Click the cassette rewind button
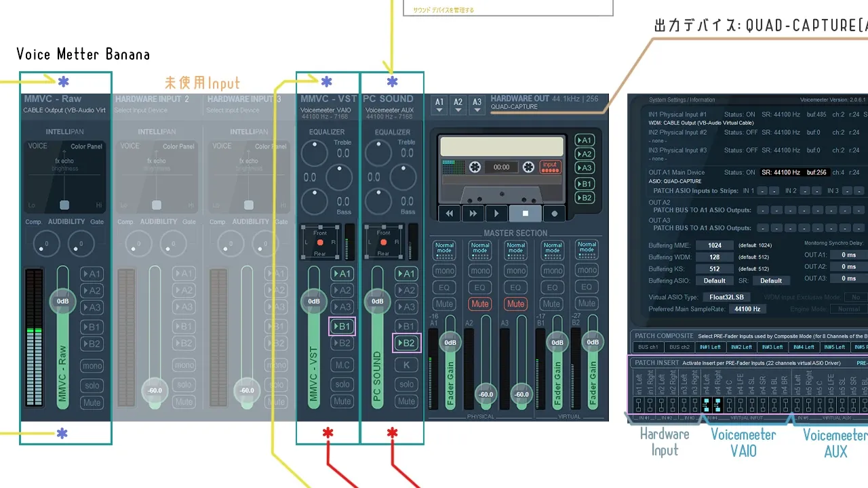The height and width of the screenshot is (488, 868). 449,213
